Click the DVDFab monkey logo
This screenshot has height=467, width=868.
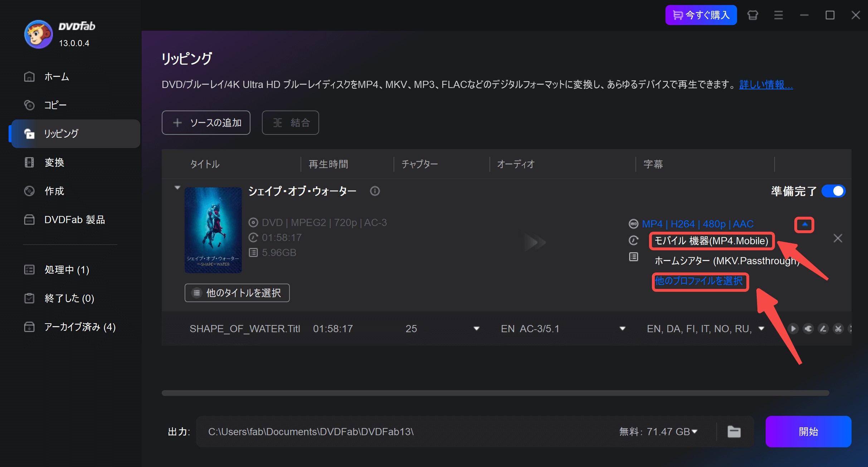click(x=38, y=34)
